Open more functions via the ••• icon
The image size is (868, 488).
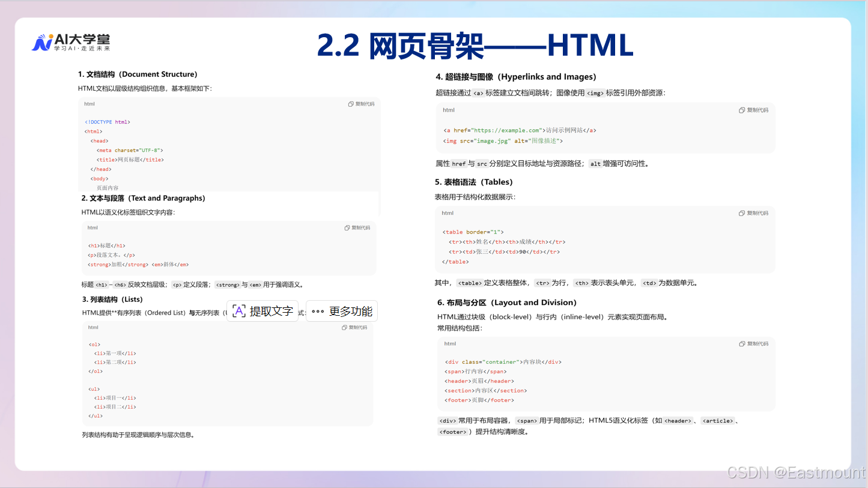coord(318,311)
